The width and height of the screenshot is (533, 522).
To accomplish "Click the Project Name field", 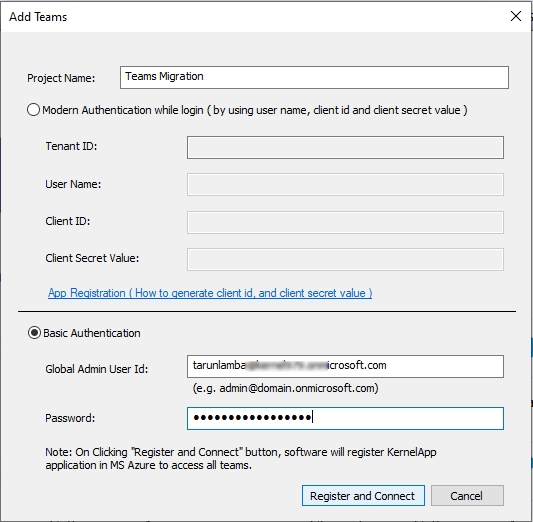I will pyautogui.click(x=314, y=77).
